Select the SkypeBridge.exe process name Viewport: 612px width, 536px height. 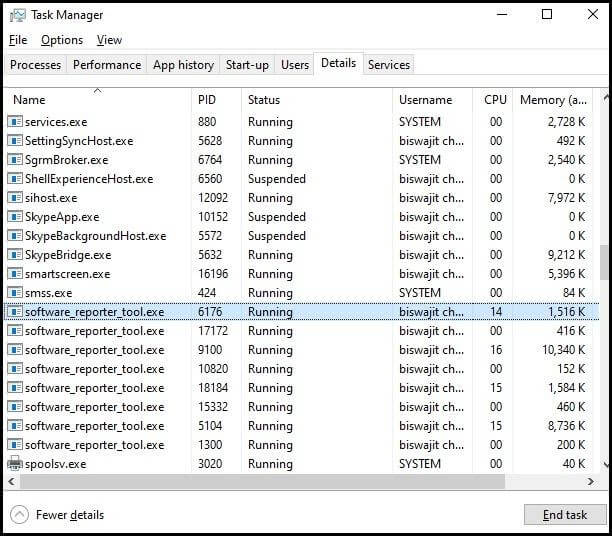click(68, 255)
